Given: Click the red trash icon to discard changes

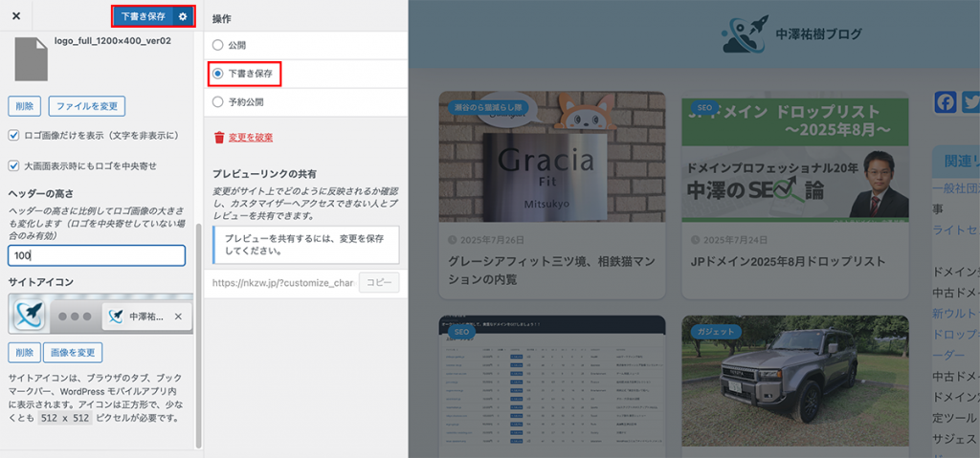Looking at the screenshot, I should [x=219, y=138].
